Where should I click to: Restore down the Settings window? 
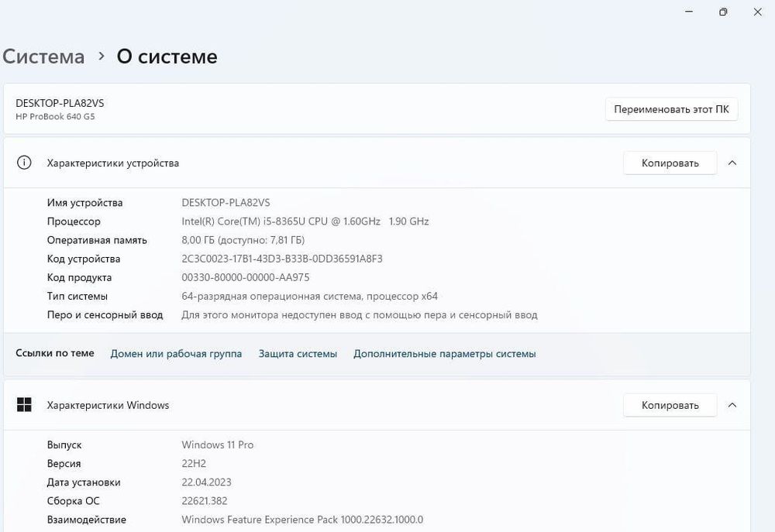tap(723, 12)
